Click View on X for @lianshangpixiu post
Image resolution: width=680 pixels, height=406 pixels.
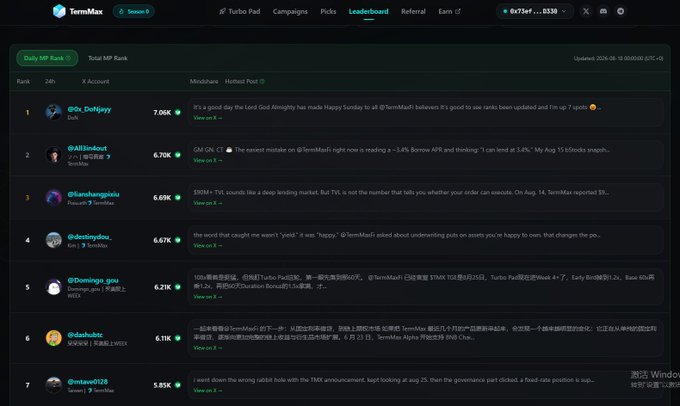point(208,203)
